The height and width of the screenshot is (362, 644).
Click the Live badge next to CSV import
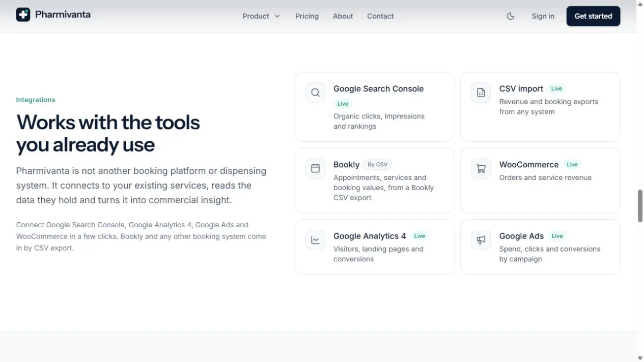point(556,88)
